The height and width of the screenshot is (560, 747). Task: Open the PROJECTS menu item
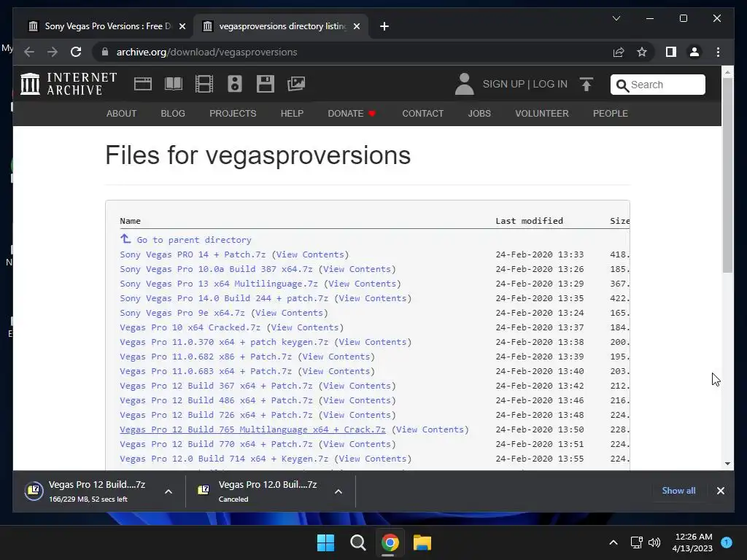tap(233, 113)
